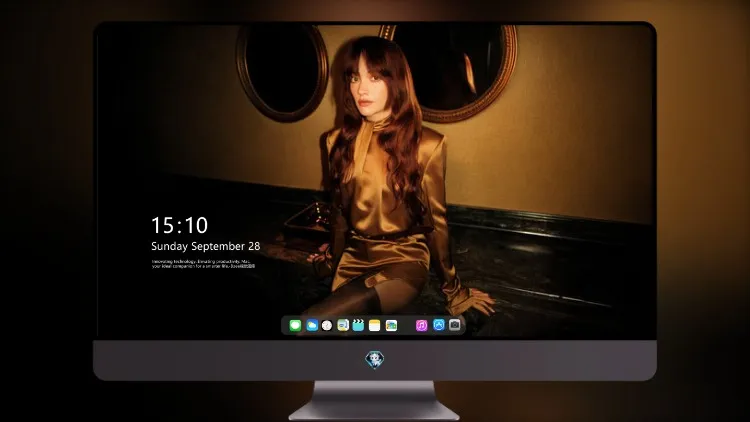The height and width of the screenshot is (422, 750).
Task: Open the yellow Notes app in dock
Action: (x=375, y=325)
